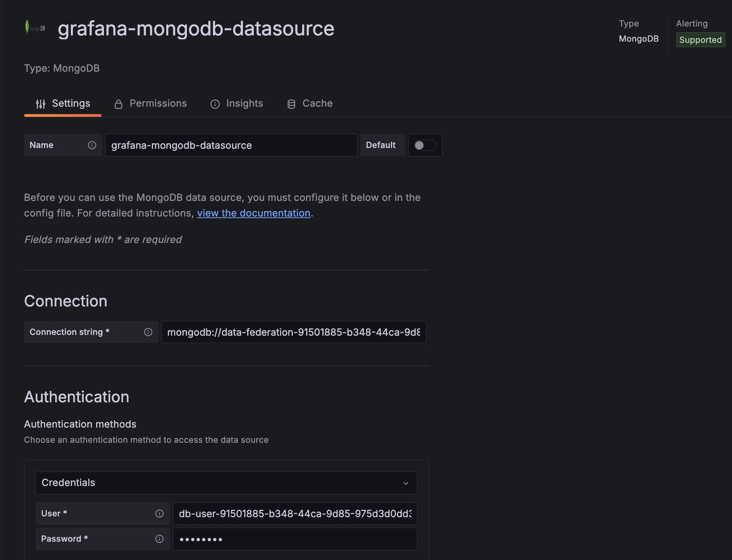Click the Connection section heading
Image resolution: width=732 pixels, height=560 pixels.
[x=66, y=301]
